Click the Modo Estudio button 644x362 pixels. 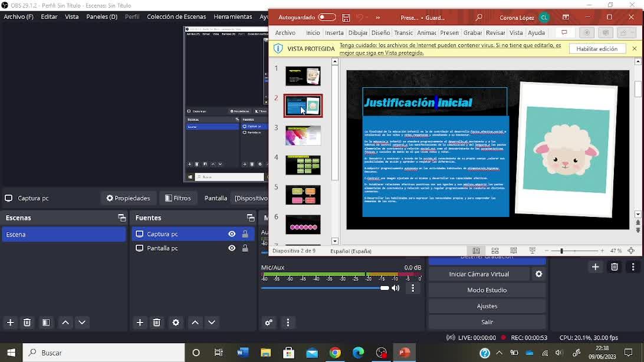(487, 290)
